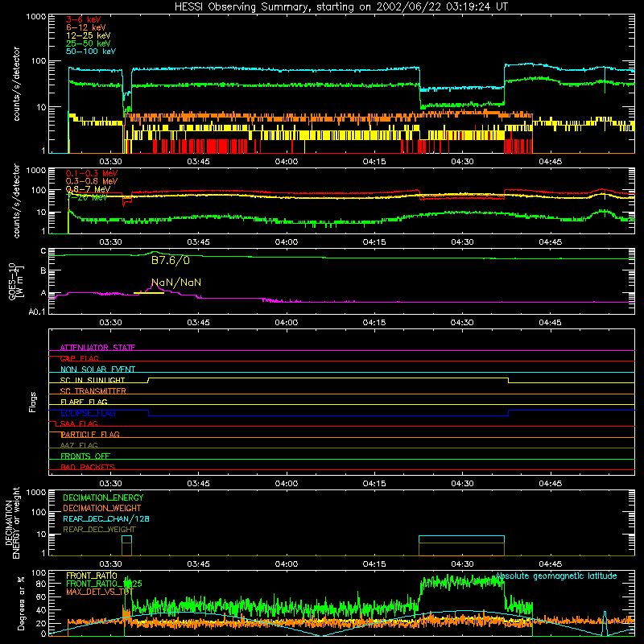The height and width of the screenshot is (644, 644).
Task: Select the yellow 12-25 keV legend label
Action: point(89,35)
